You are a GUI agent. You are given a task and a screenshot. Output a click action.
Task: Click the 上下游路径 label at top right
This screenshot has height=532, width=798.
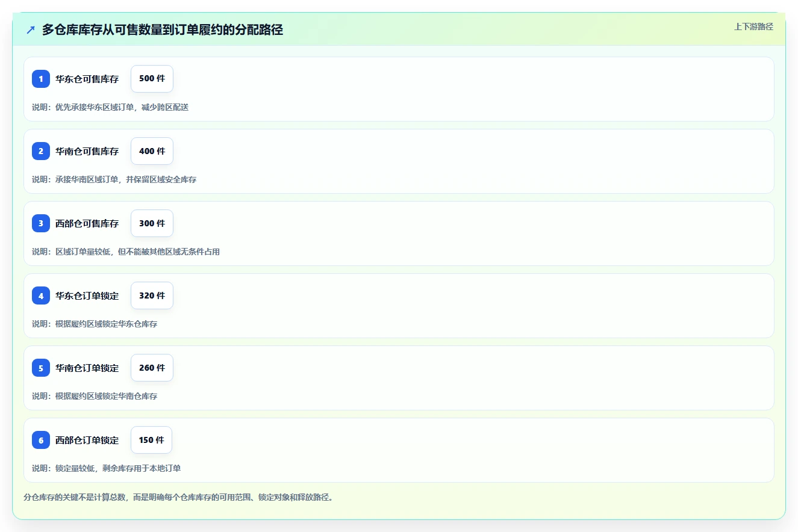tap(753, 26)
